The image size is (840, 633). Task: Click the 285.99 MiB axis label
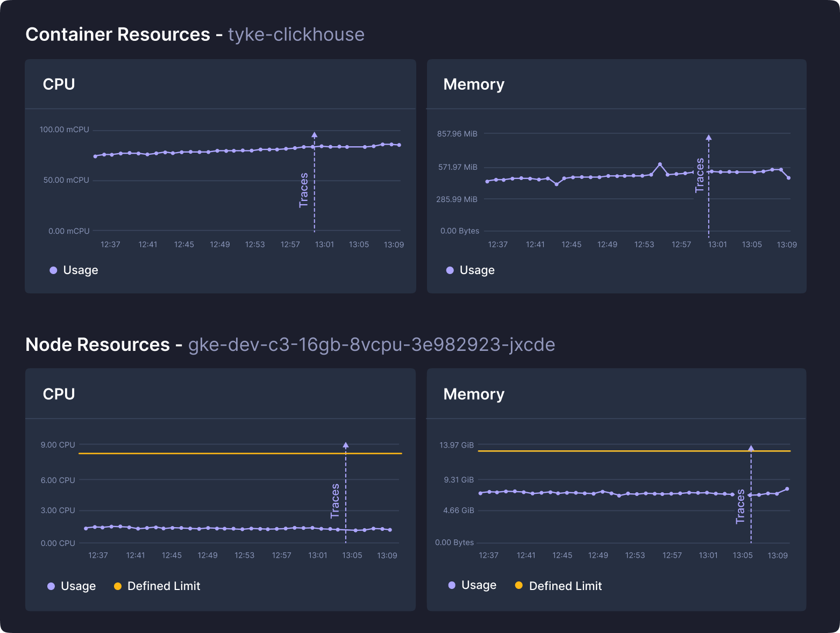click(457, 199)
